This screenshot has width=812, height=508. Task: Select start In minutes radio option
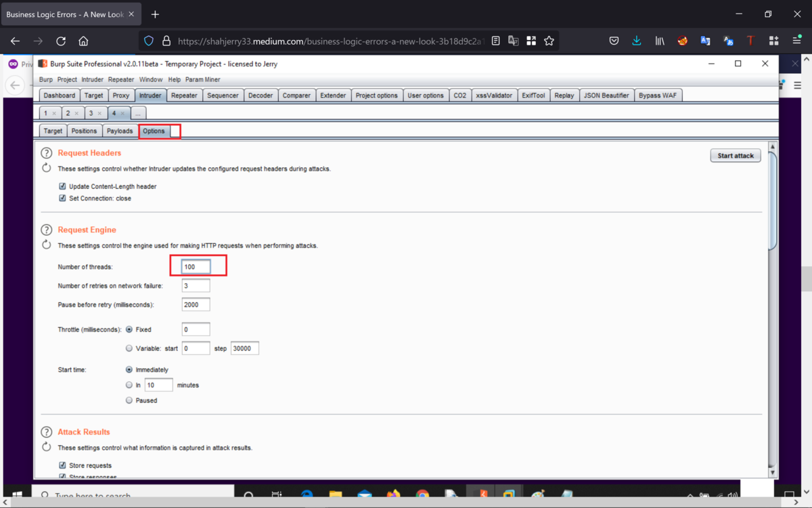point(129,385)
